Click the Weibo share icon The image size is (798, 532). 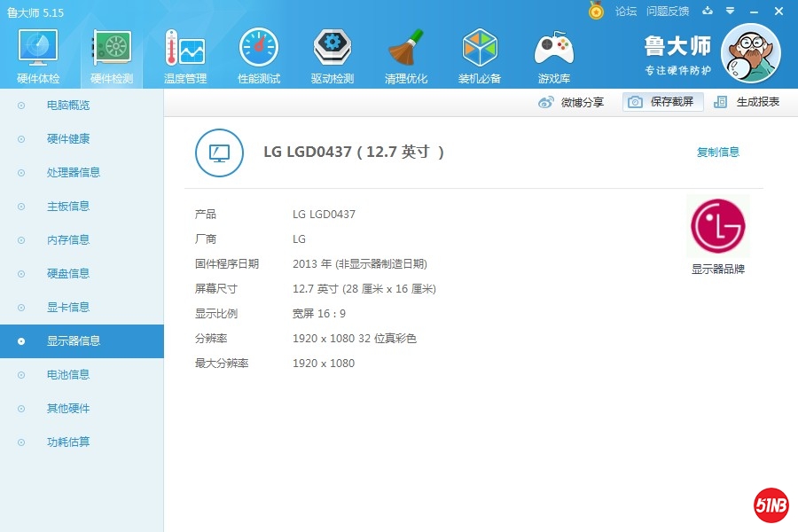point(548,102)
